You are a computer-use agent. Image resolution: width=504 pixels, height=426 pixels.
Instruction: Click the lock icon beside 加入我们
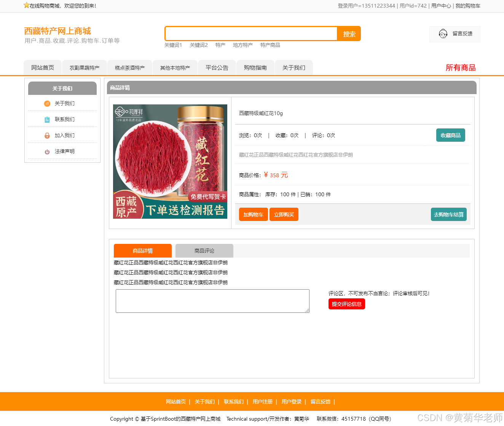pos(47,136)
